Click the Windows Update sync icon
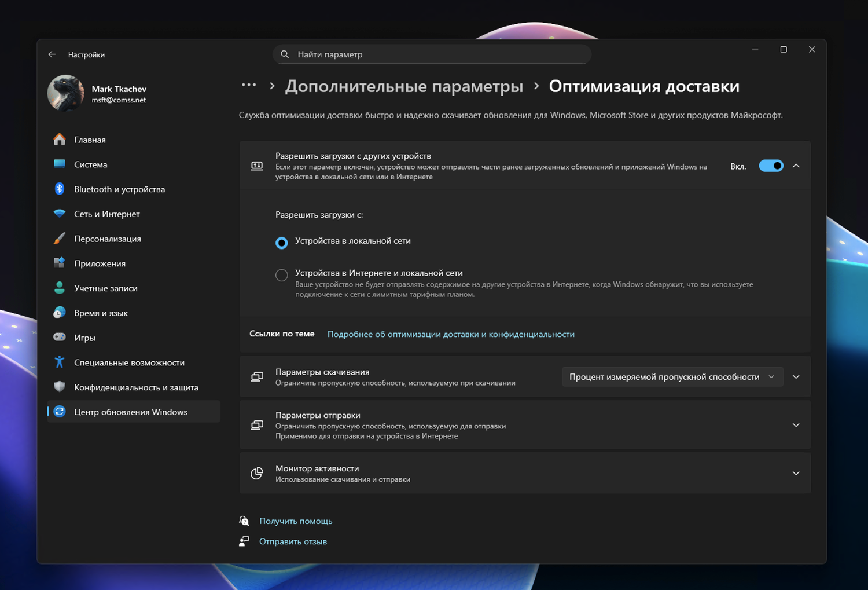Screen dimensions: 868x590 pyautogui.click(x=60, y=412)
